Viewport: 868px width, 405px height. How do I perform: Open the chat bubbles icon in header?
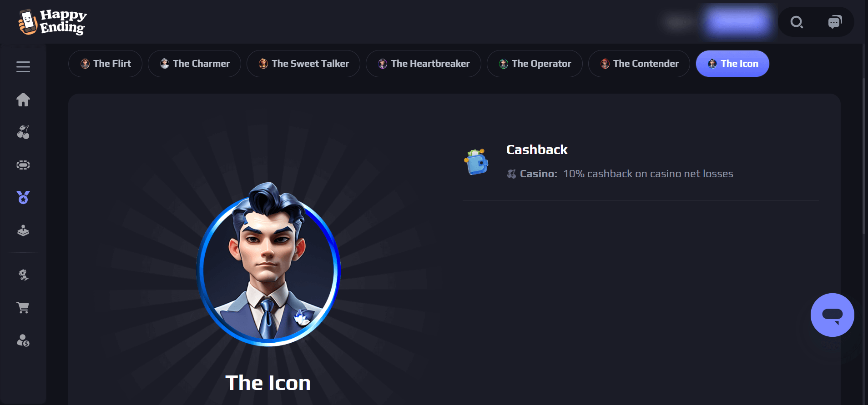(x=835, y=22)
